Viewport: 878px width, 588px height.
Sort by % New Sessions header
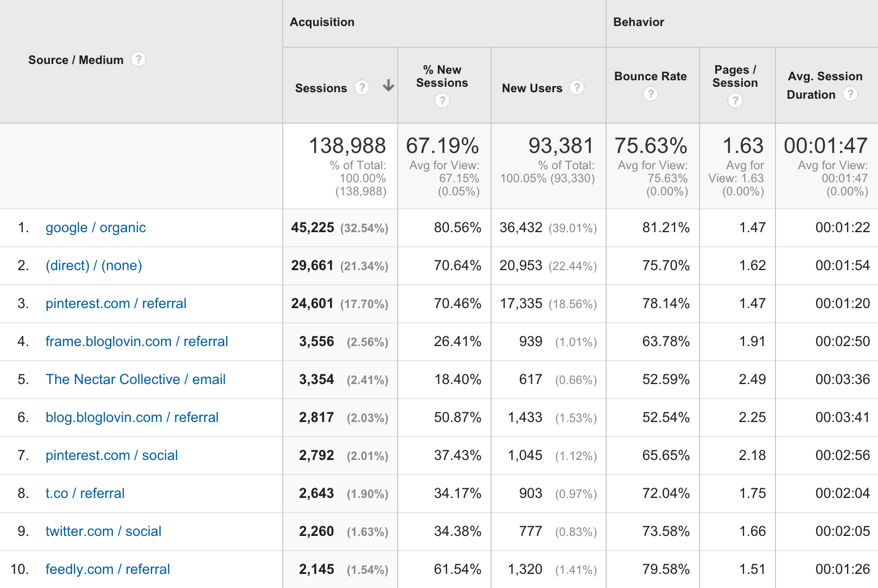click(442, 76)
